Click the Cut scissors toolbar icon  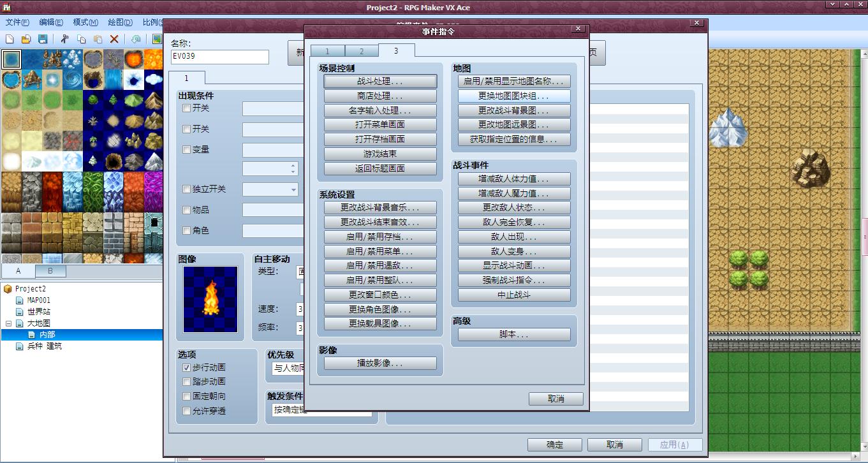click(64, 39)
